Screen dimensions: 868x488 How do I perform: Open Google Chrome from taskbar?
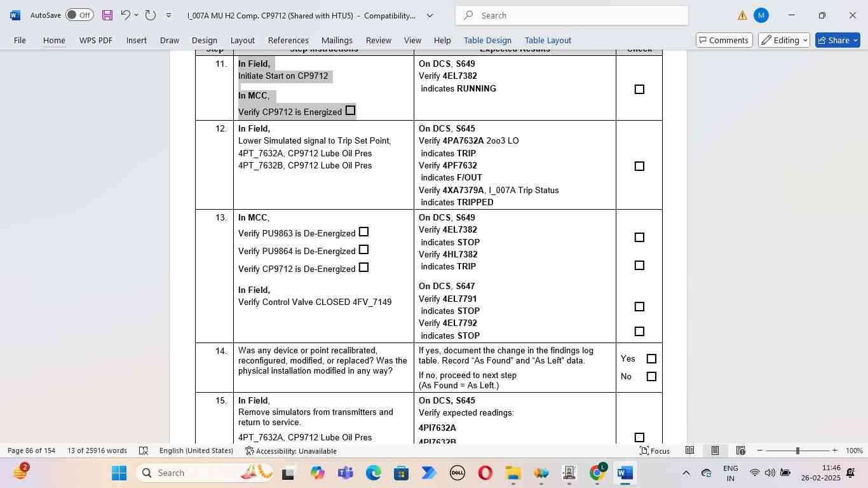597,473
